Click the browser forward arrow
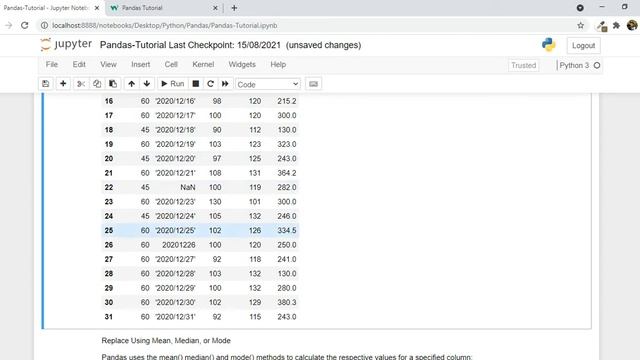This screenshot has width=640, height=360. coord(9,25)
